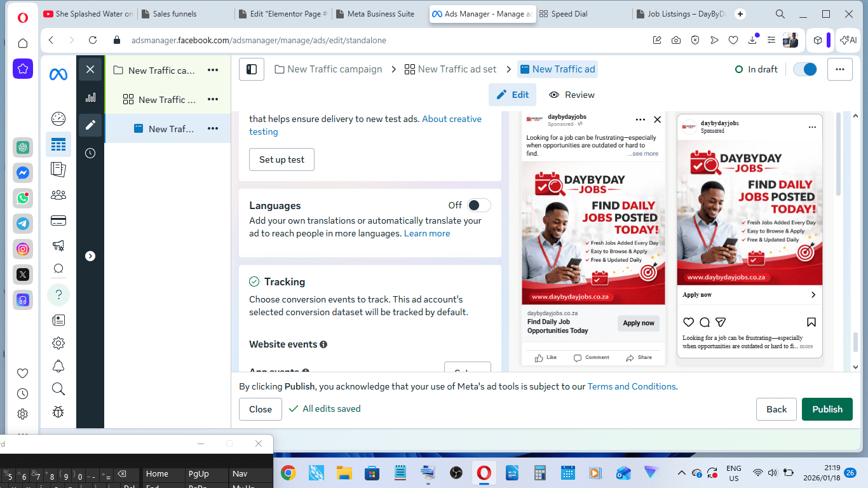Viewport: 868px width, 488px height.
Task: Close the editor with the X icon
Action: pos(90,69)
